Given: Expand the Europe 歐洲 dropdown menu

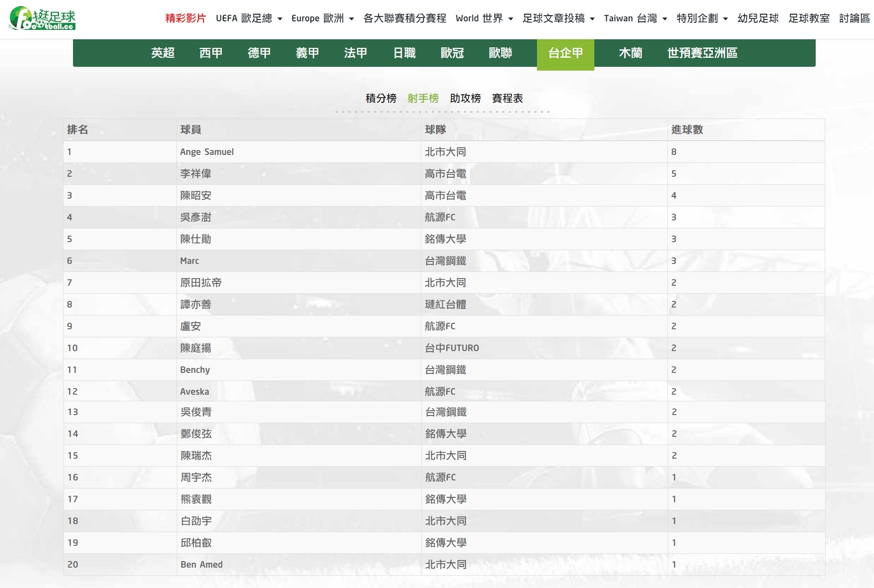Looking at the screenshot, I should click(x=322, y=18).
